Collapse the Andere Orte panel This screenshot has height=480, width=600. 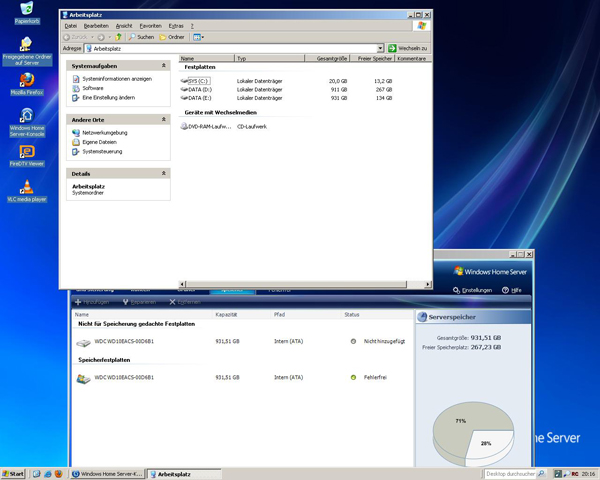163,119
